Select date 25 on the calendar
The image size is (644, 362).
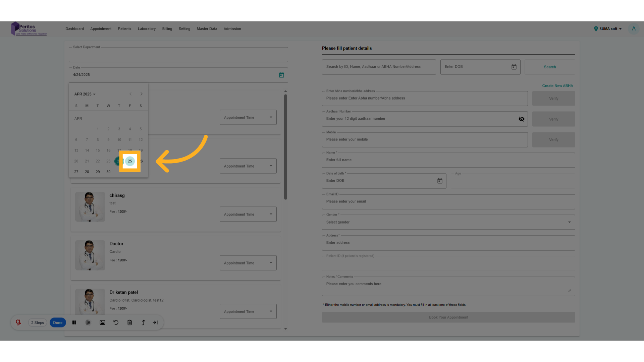(130, 161)
